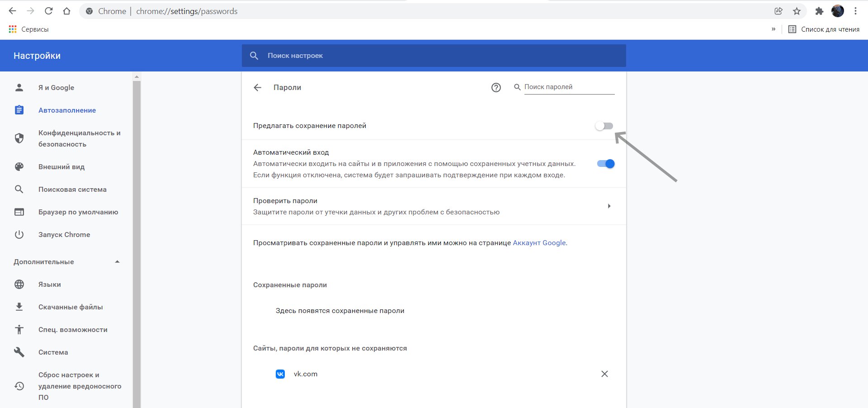Open Сервисы apps grid in bookmarks bar
Screen dimensions: 868x408
point(28,29)
